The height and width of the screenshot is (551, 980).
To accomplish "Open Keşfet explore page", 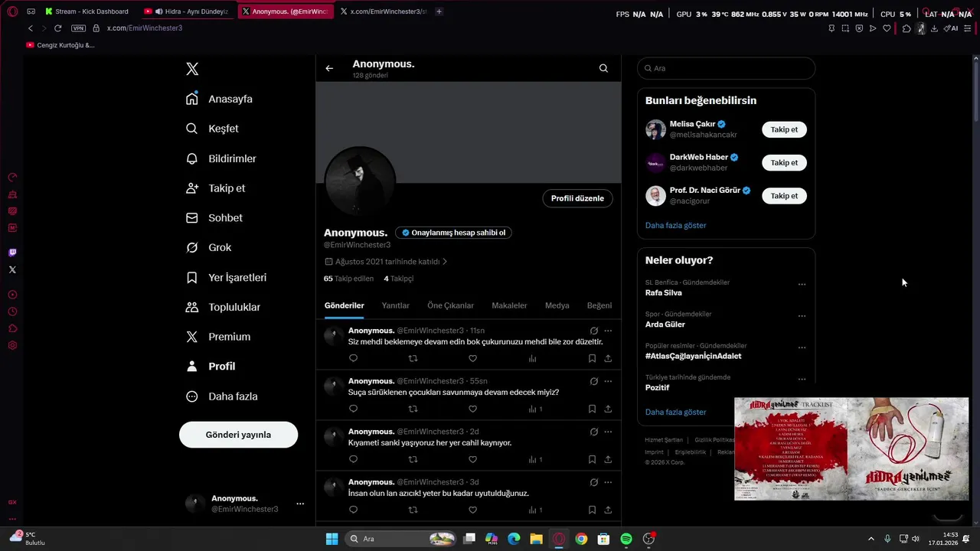I will [212, 129].
